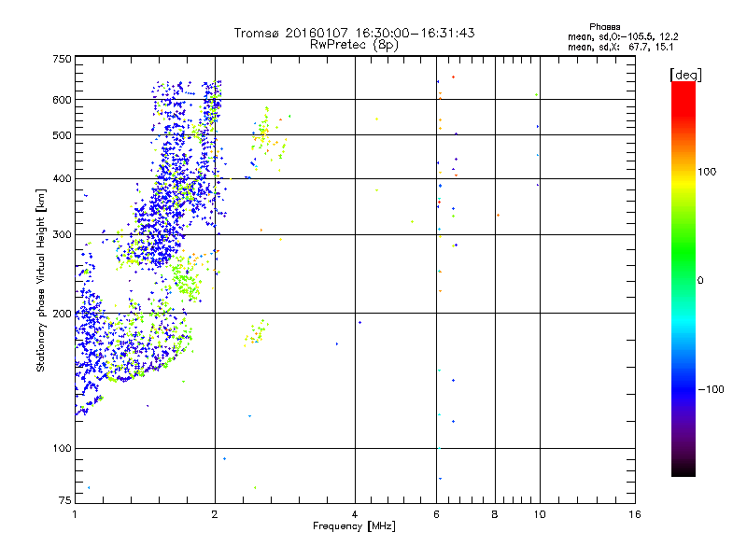Viewport: 747px width, 560px height.
Task: Click the x-axis tick label "4"
Action: (355, 514)
